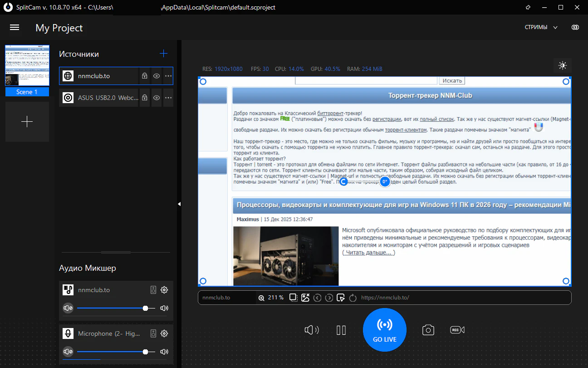
Task: Take a snapshot with the camera icon
Action: click(x=428, y=330)
